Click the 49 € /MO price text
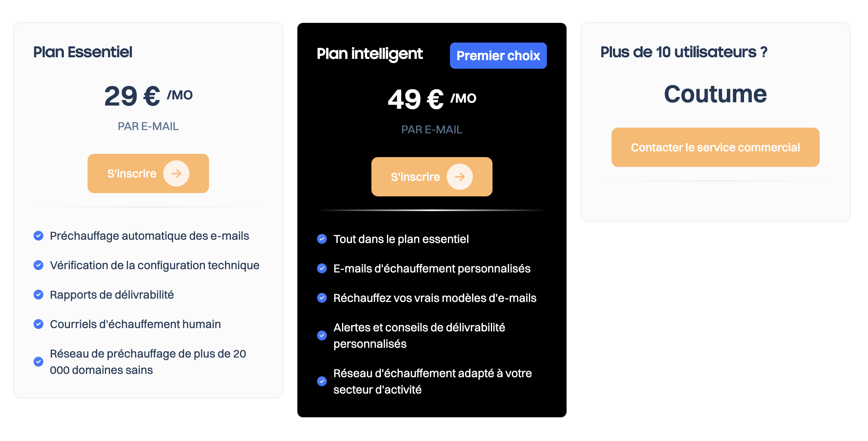The width and height of the screenshot is (868, 441). 432,99
